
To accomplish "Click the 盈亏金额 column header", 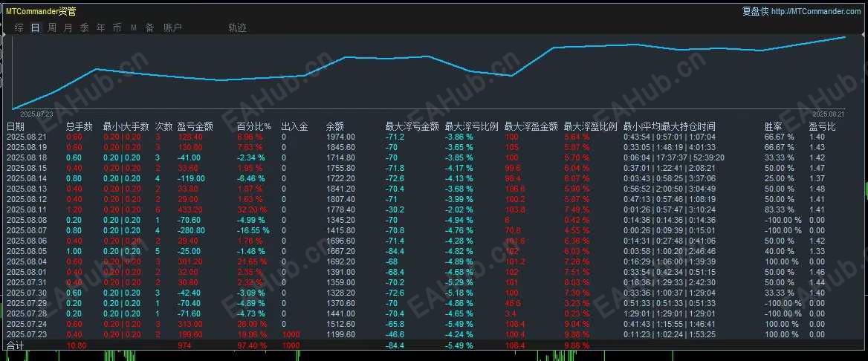I will click(195, 126).
